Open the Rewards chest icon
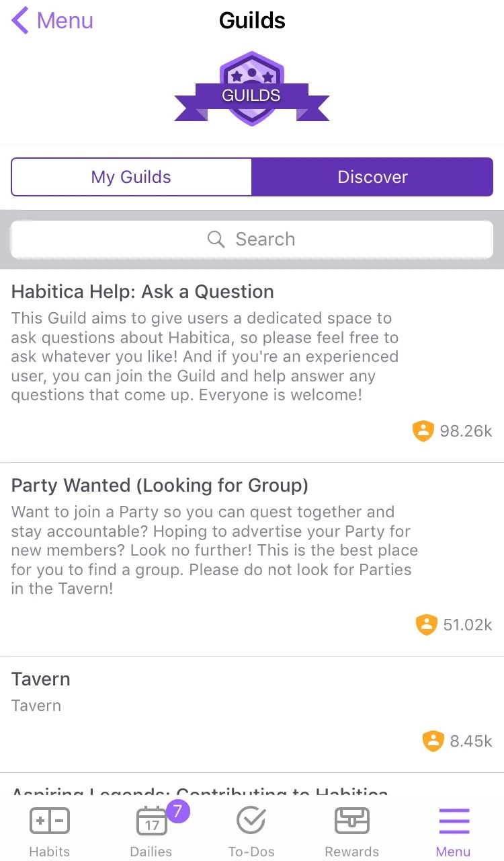504x861 pixels. (352, 821)
